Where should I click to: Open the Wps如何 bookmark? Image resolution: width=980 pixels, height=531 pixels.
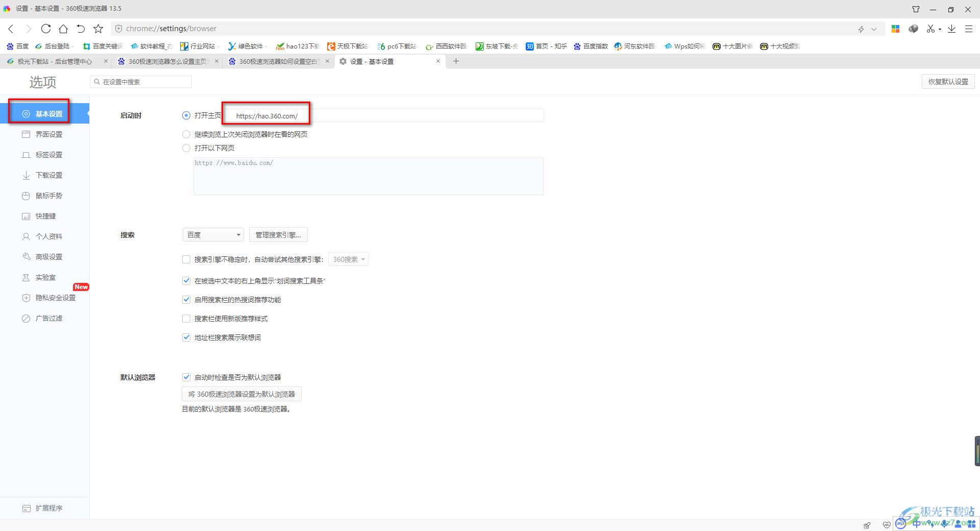pos(684,46)
